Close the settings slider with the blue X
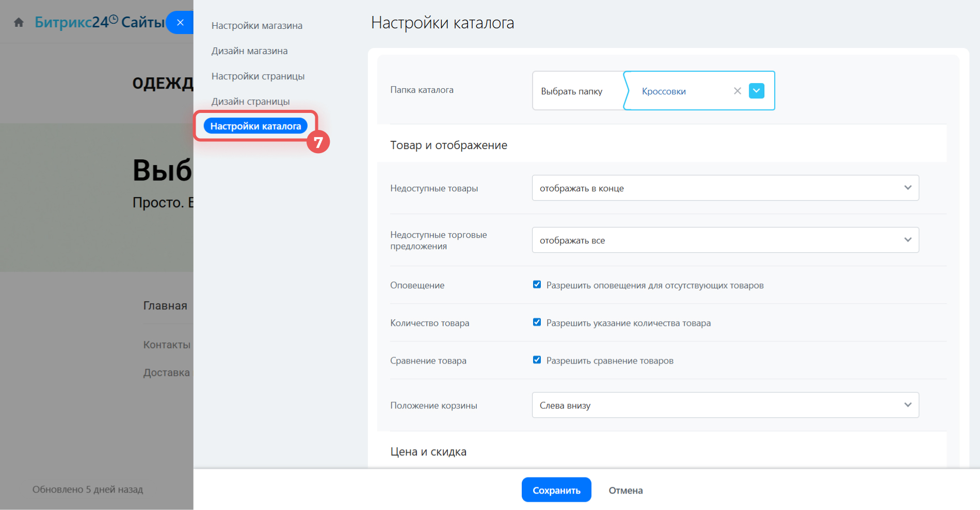Image resolution: width=980 pixels, height=510 pixels. point(180,22)
